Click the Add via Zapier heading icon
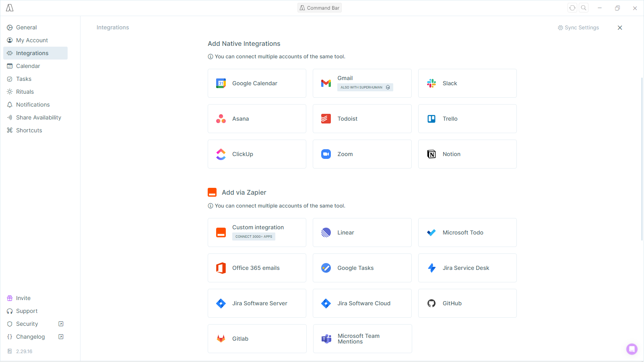The width and height of the screenshot is (644, 362). tap(212, 192)
